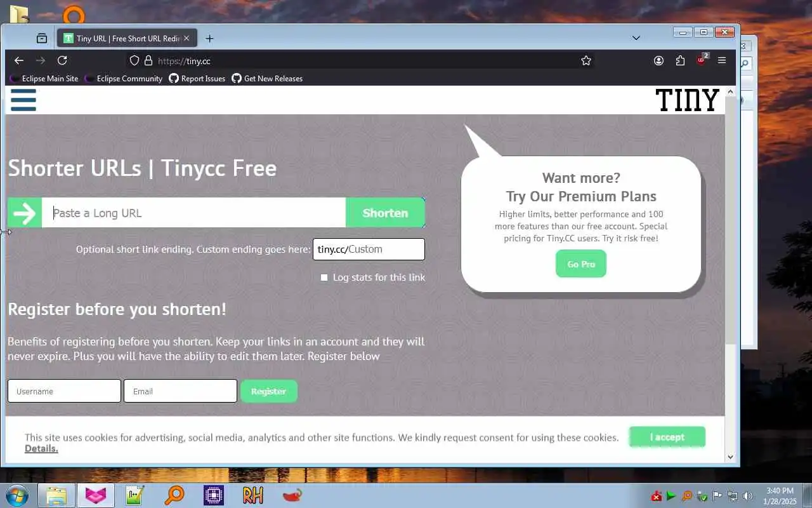Click the Register before you shorten! heading
Viewport: 812px width, 508px height.
[117, 309]
